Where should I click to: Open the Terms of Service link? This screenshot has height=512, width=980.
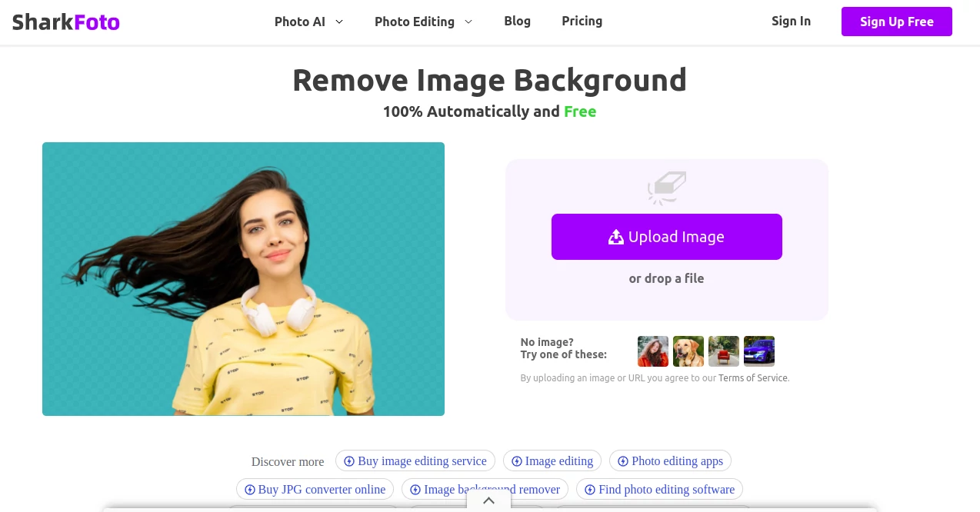click(752, 377)
